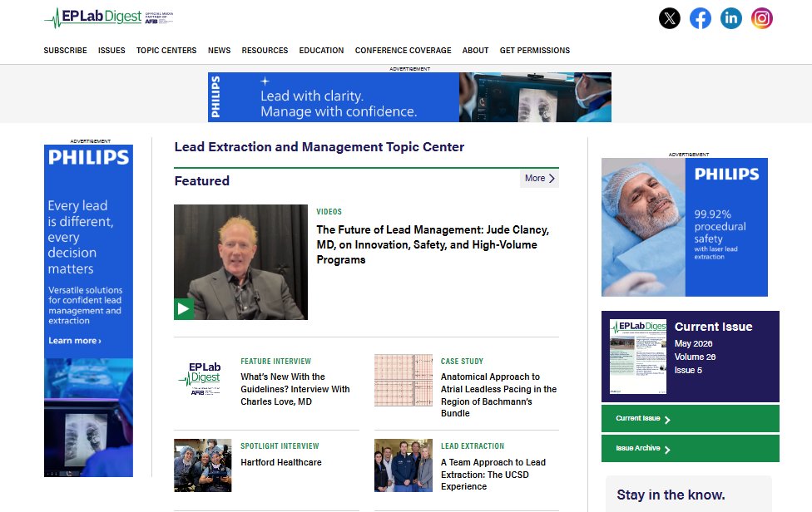This screenshot has width=812, height=512.
Task: Click the Philips 99.92% procedural safety ad
Action: 684,227
